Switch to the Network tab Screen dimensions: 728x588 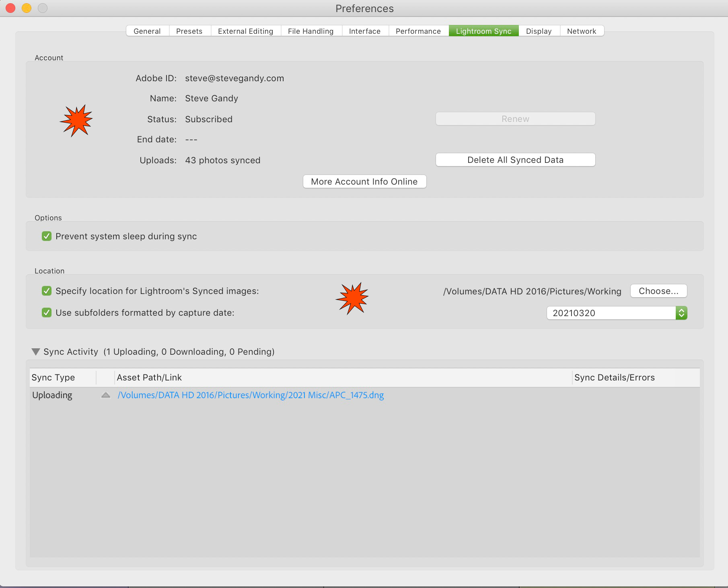(x=582, y=31)
